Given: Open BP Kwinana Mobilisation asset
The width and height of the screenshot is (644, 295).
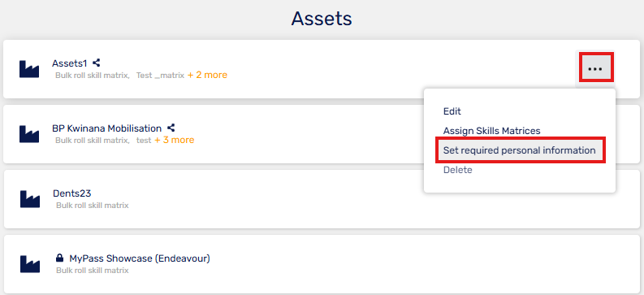Looking at the screenshot, I should pyautogui.click(x=106, y=128).
